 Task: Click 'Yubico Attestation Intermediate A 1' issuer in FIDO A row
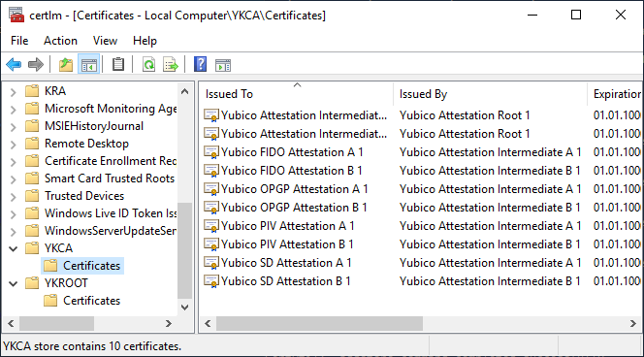click(490, 152)
